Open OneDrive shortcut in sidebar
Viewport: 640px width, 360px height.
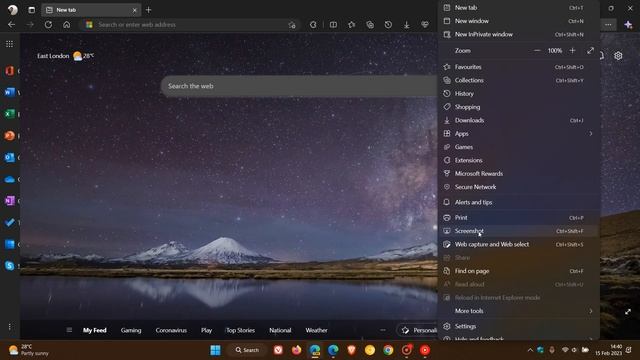9,179
